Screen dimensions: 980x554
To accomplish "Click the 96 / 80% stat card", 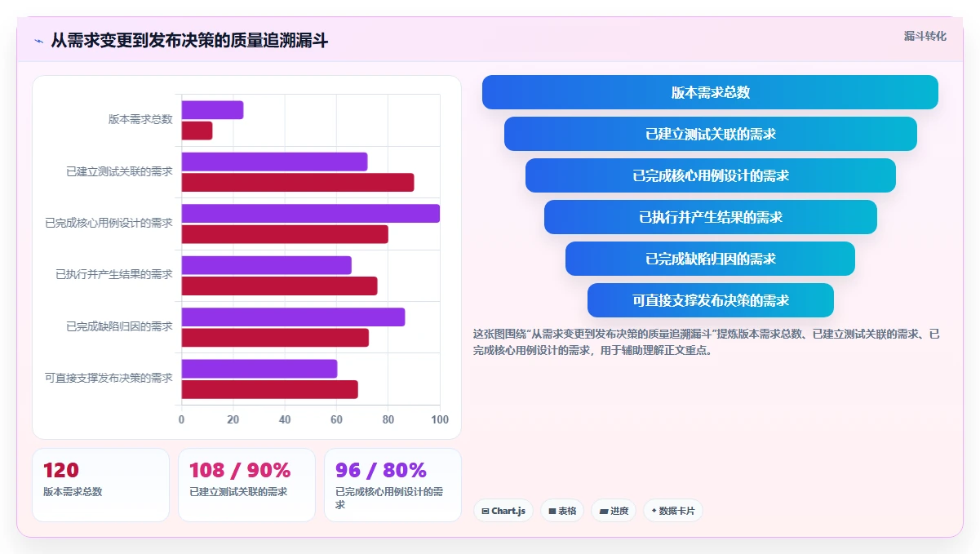I will (392, 485).
